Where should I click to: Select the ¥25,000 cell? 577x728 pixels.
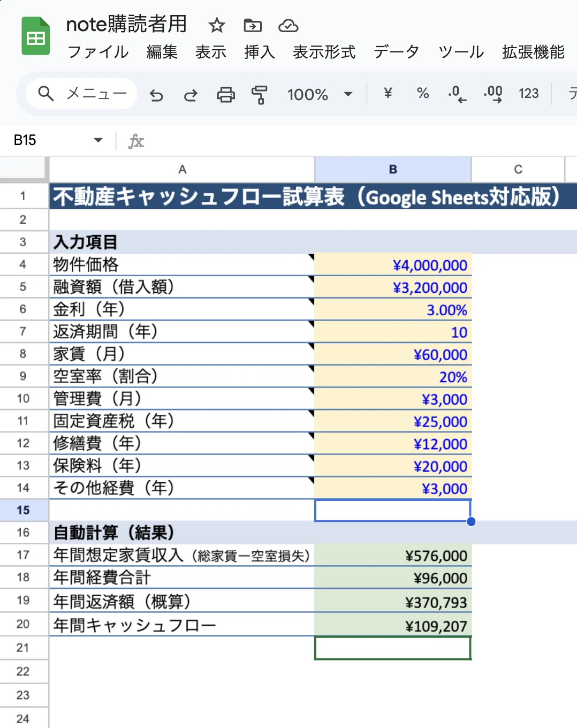[x=393, y=421]
